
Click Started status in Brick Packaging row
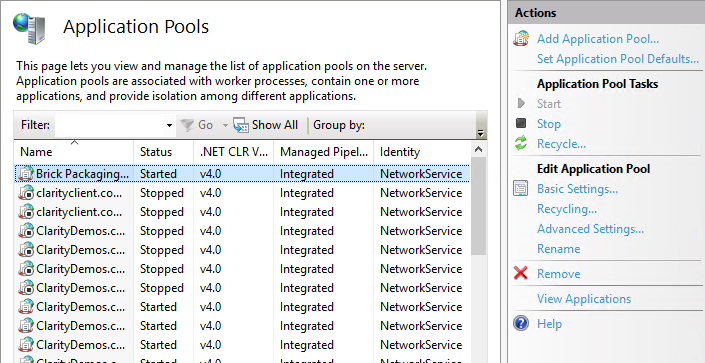tap(158, 174)
